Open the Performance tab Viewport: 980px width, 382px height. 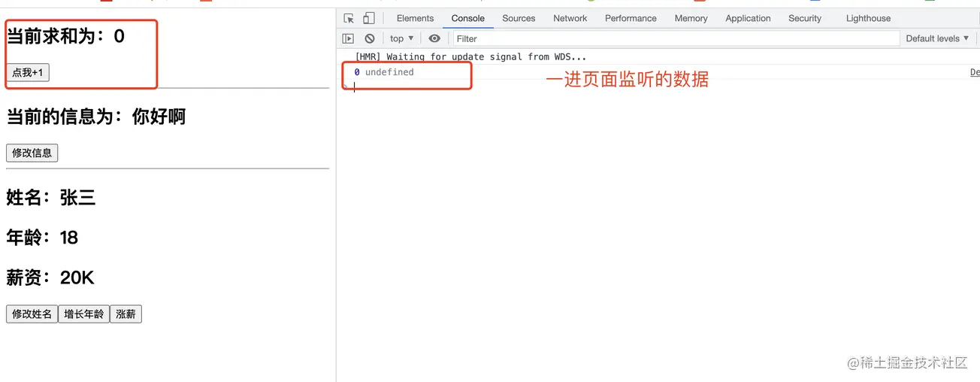[631, 18]
